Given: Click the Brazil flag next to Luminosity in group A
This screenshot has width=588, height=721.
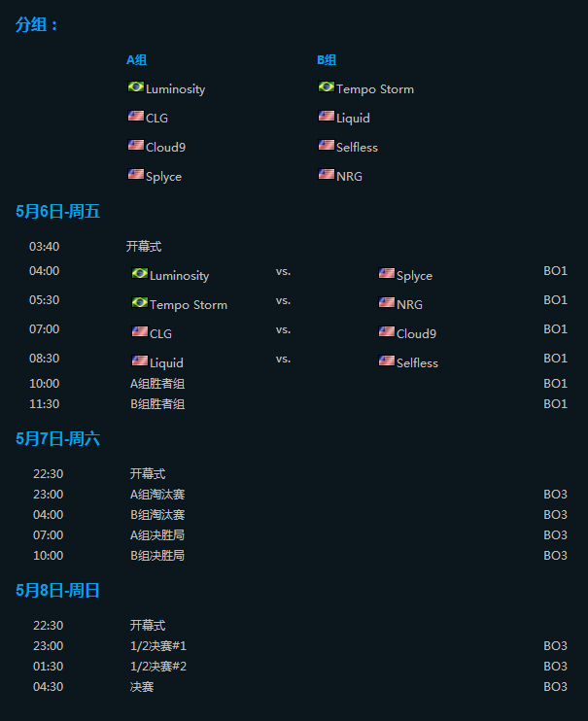Looking at the screenshot, I should tap(136, 87).
